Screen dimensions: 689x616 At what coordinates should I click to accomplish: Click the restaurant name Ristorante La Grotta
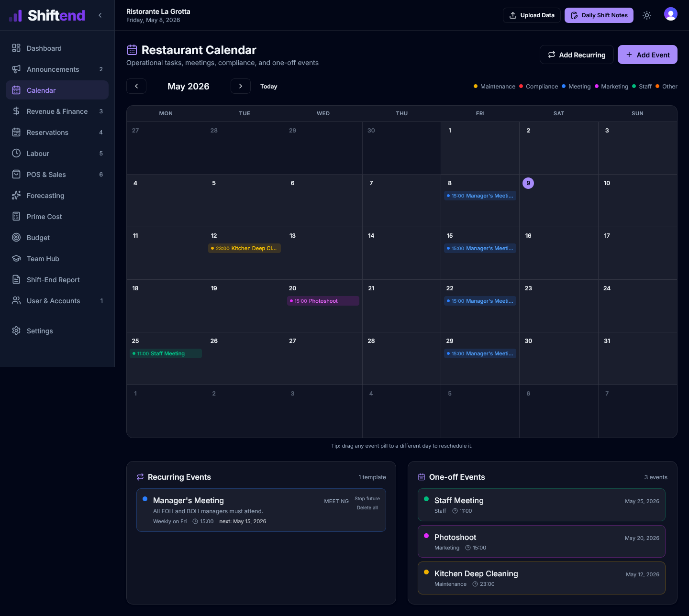158,11
